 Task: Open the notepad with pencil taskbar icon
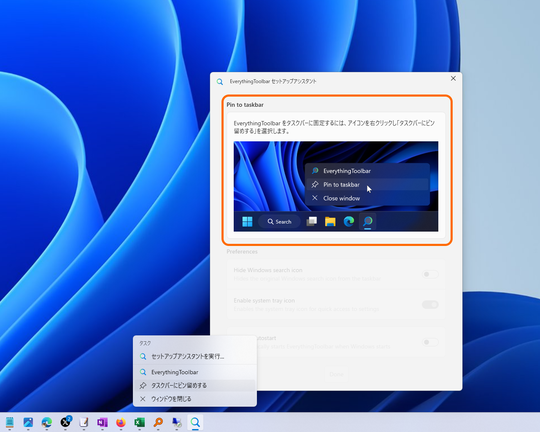(84, 422)
